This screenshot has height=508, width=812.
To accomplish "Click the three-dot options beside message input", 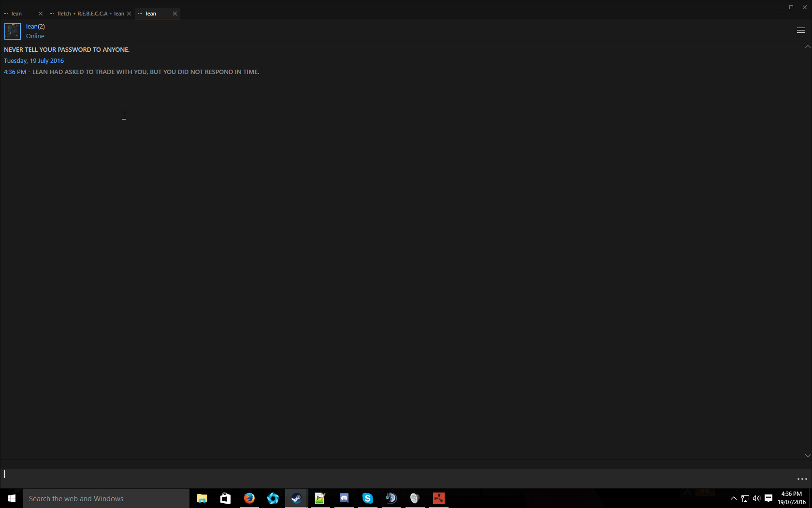I will [x=802, y=479].
